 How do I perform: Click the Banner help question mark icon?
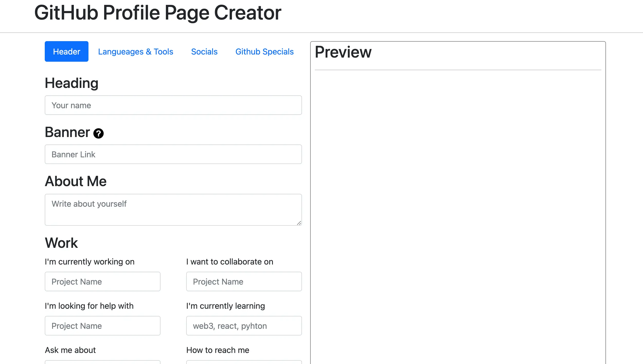pos(99,133)
